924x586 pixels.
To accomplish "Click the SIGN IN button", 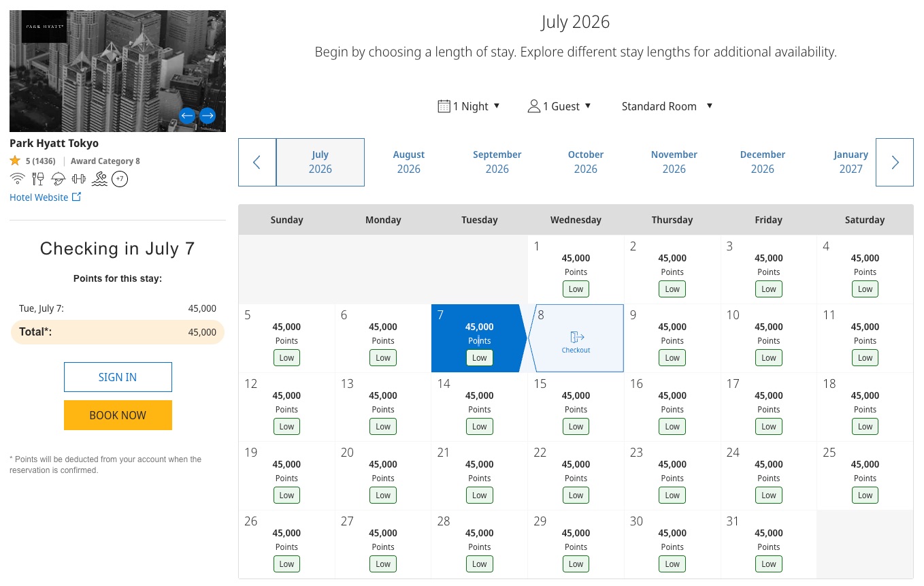I will point(118,377).
